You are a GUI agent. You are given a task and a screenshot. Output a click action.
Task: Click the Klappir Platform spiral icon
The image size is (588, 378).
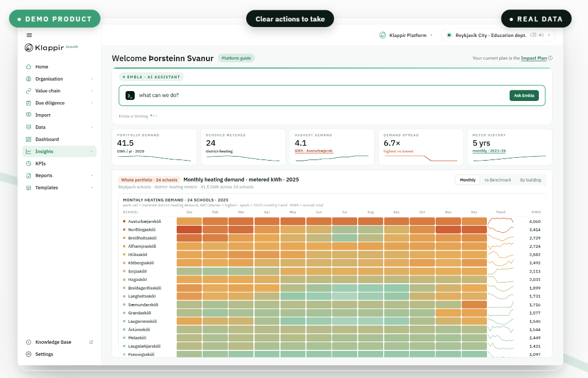[383, 35]
